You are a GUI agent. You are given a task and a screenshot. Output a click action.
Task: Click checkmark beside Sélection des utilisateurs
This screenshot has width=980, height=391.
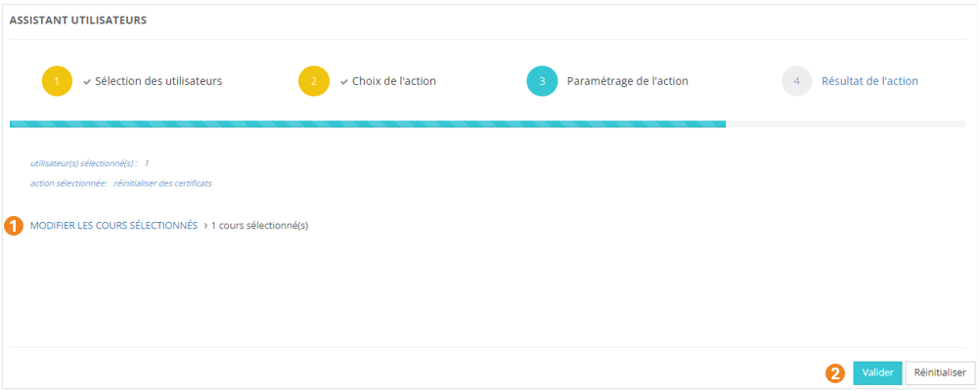[87, 81]
